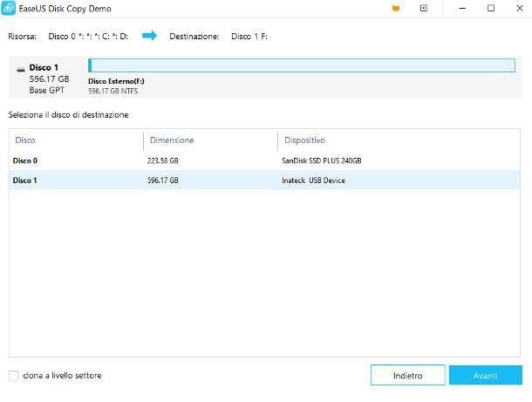Viewport: 532px width, 402px height.
Task: Collapse the Disco 1 disk icon
Action: (21, 70)
